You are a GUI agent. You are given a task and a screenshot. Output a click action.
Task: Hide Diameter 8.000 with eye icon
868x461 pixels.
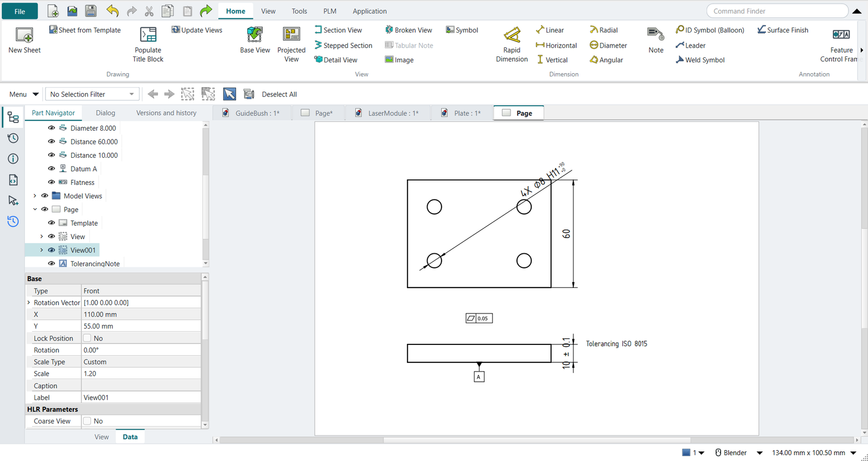coord(52,128)
